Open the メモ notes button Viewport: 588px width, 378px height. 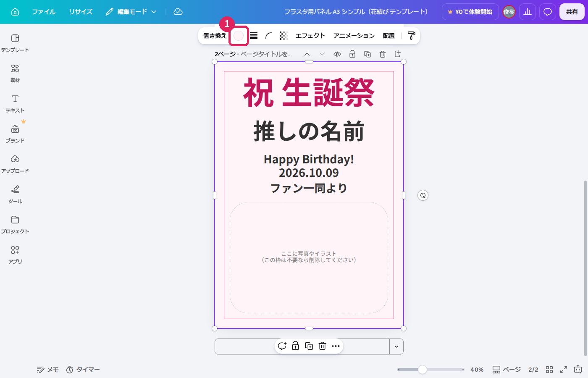[x=47, y=370]
